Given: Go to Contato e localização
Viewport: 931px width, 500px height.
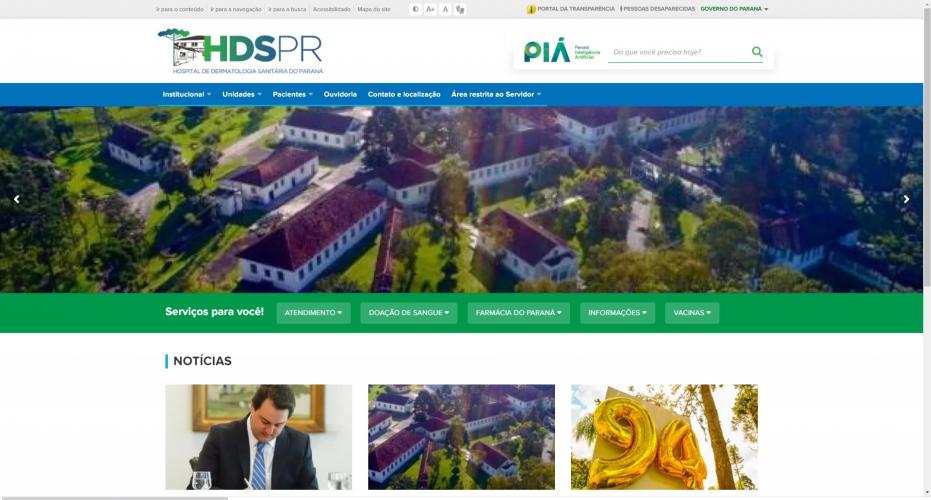Looking at the screenshot, I should pyautogui.click(x=404, y=94).
